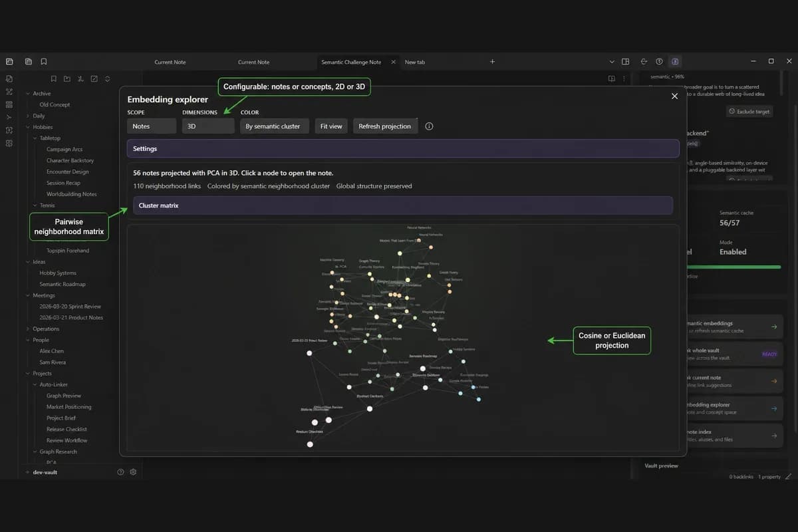Open the Scope dropdown showing Notes
Image resolution: width=798 pixels, height=532 pixels.
(x=152, y=126)
